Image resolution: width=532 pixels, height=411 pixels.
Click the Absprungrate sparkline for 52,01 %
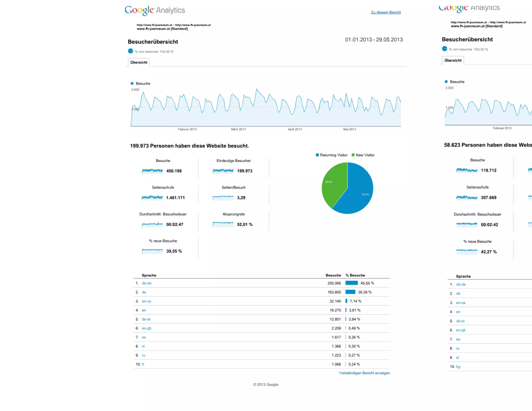223,224
